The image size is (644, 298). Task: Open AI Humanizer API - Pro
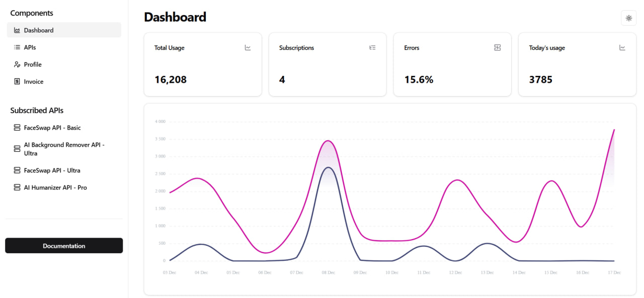64,187
